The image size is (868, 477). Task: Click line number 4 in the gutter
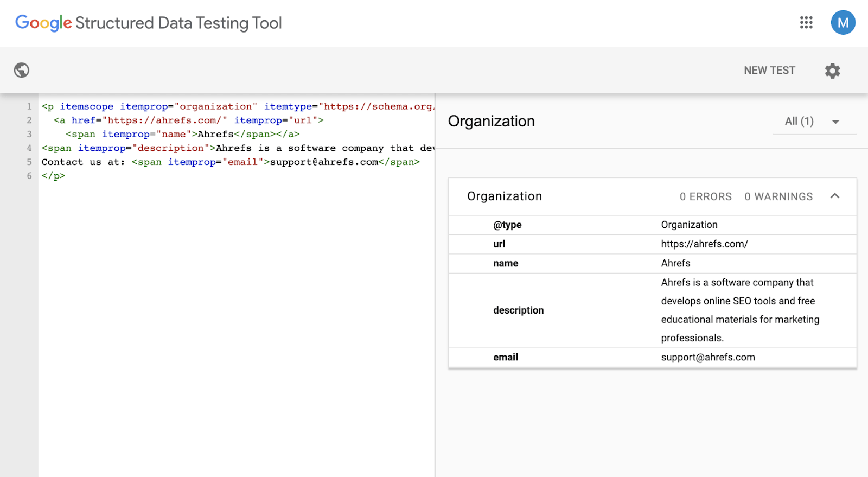point(29,148)
